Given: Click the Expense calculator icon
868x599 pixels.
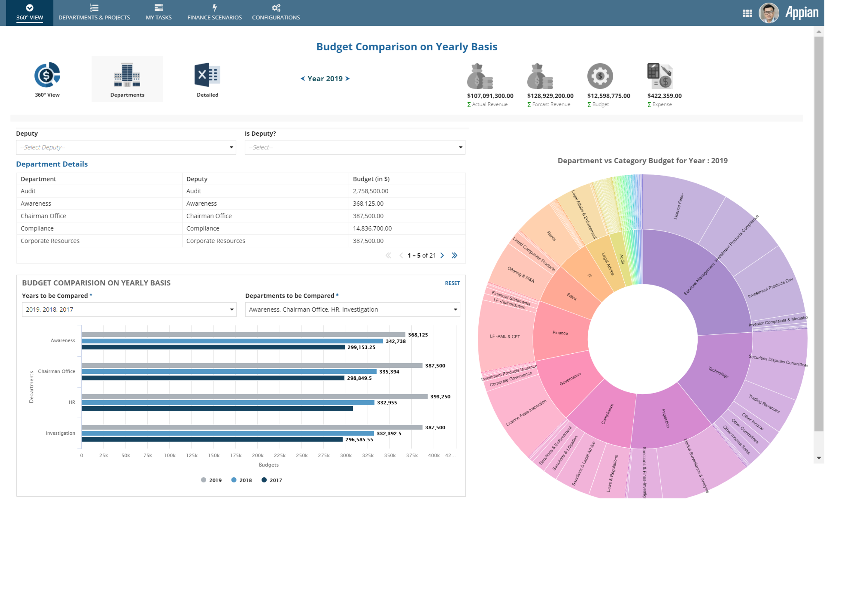Looking at the screenshot, I should 660,76.
